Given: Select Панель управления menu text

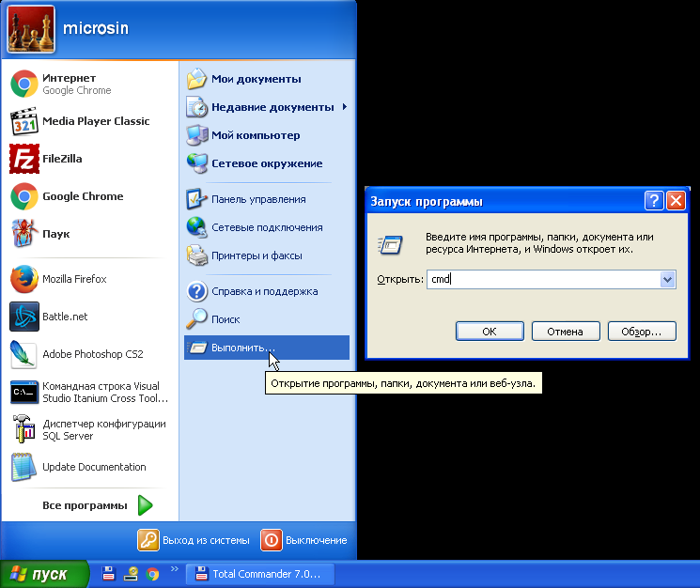Looking at the screenshot, I should tap(258, 199).
